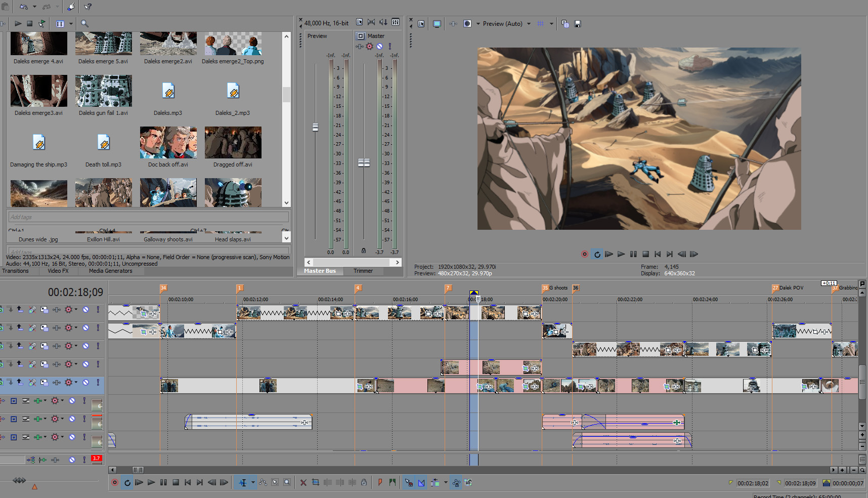Screen dimensions: 868x498
Task: Click the Downmix Output icon in mixer
Action: (371, 22)
